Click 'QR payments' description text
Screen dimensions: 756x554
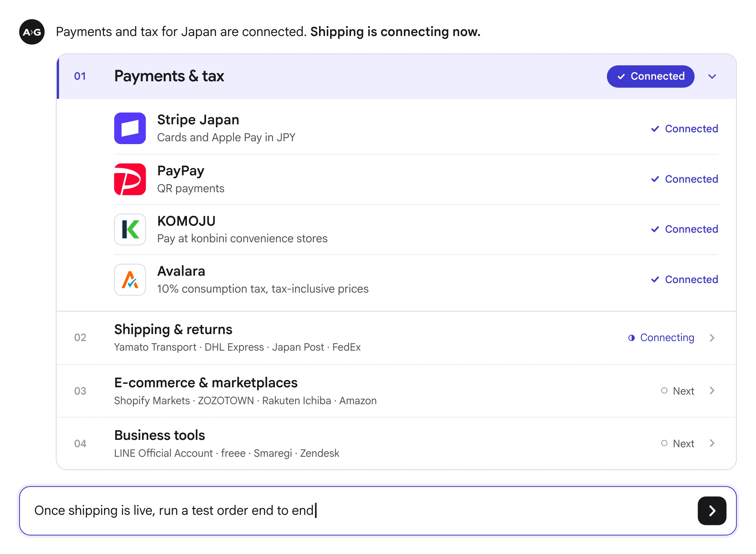coord(190,189)
